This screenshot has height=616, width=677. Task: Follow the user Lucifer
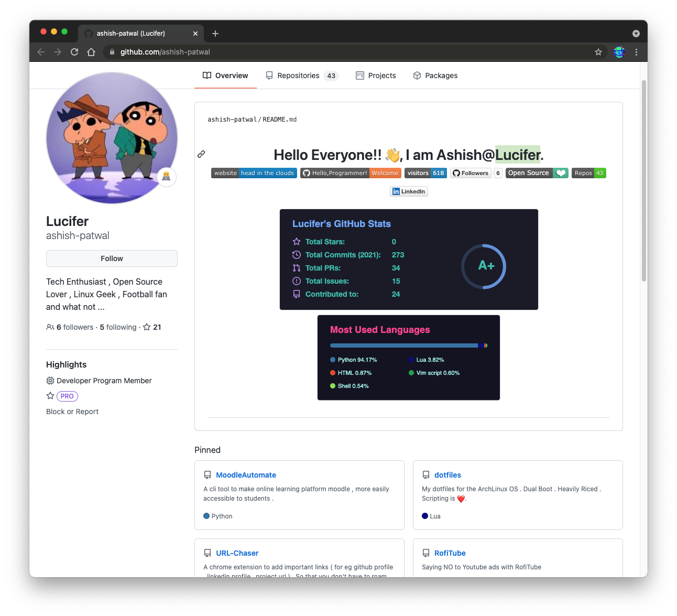point(112,258)
